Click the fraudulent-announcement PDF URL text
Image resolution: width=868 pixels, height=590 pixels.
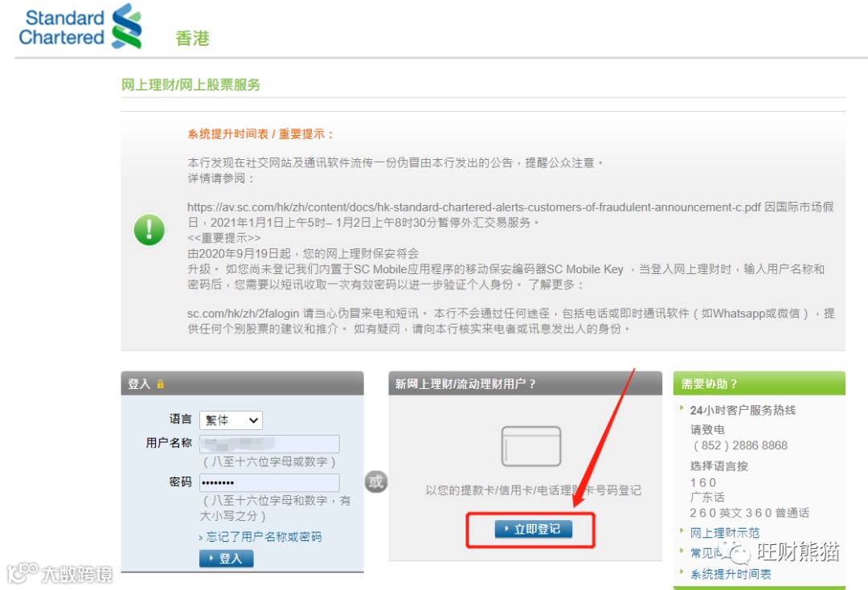(474, 207)
